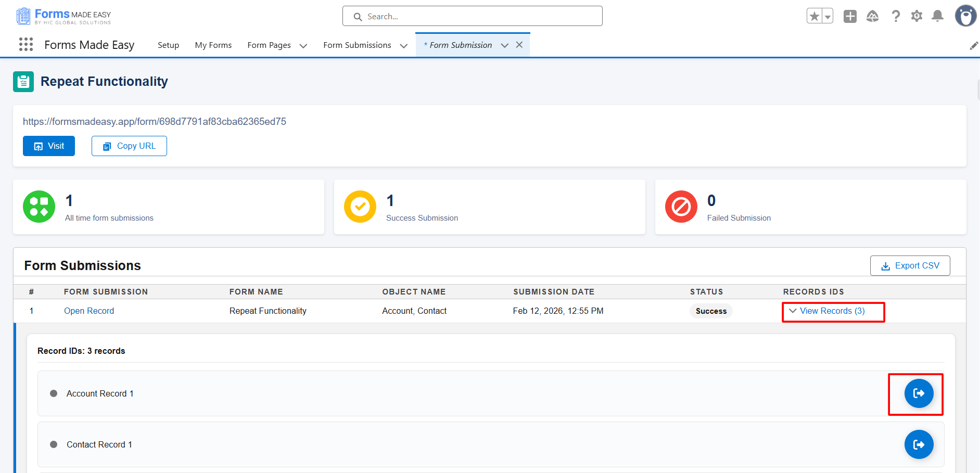Expand the Form Pages tab dropdown
This screenshot has height=473, width=980.
click(303, 46)
